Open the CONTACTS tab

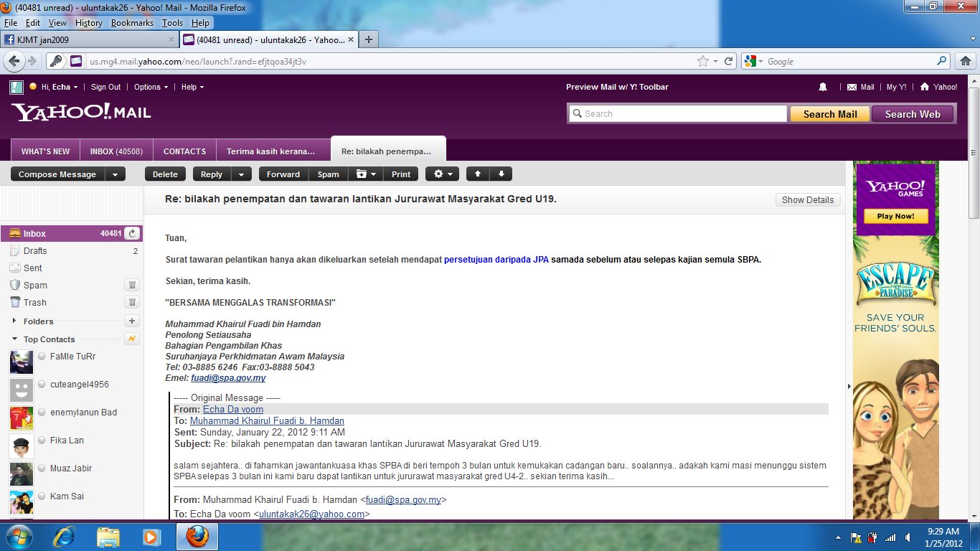(x=184, y=151)
